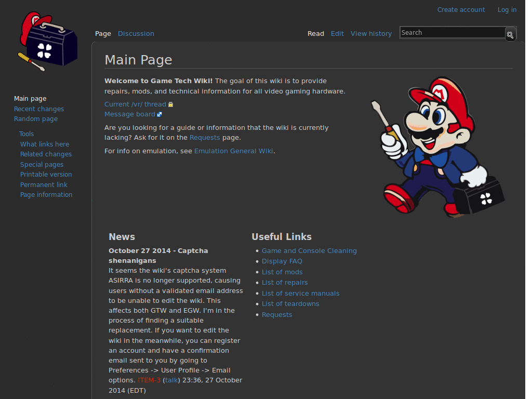Click the Welcome to Game Tech Wiki! text
532x399 pixels.
click(x=158, y=81)
